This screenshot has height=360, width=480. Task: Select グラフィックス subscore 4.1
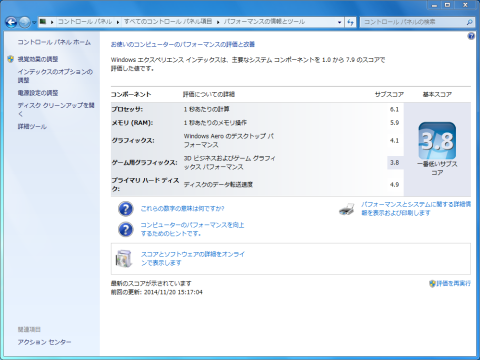[394, 140]
